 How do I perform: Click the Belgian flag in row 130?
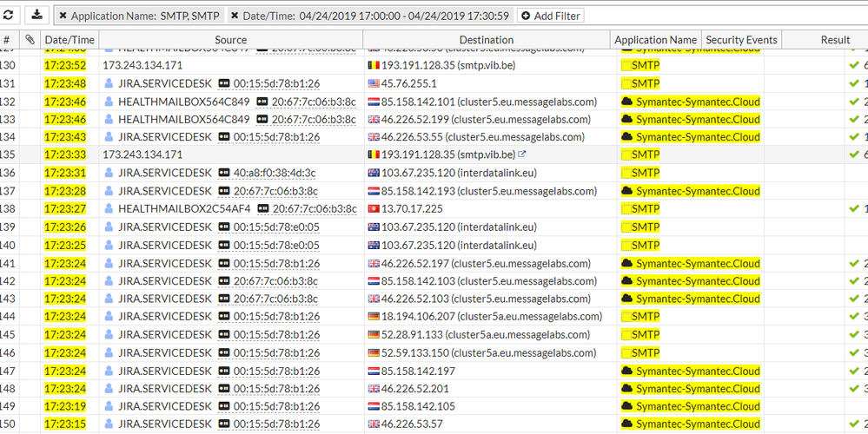(x=374, y=65)
